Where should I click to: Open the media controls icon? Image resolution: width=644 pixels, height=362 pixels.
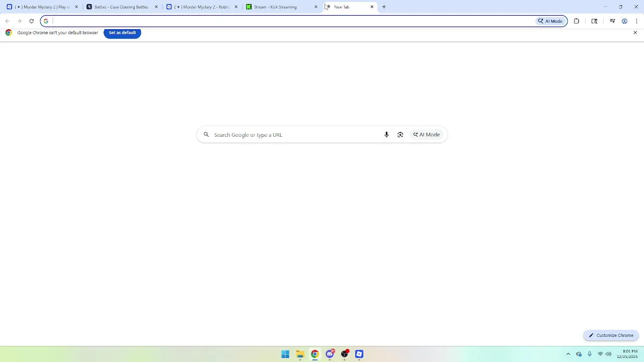(x=612, y=21)
